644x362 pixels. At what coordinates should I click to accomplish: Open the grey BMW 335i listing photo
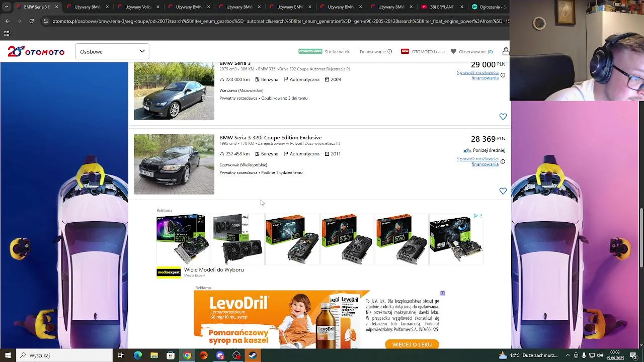pos(174,91)
